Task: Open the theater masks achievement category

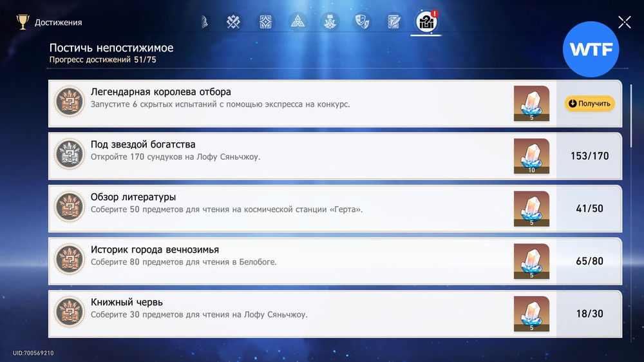Action: point(363,22)
